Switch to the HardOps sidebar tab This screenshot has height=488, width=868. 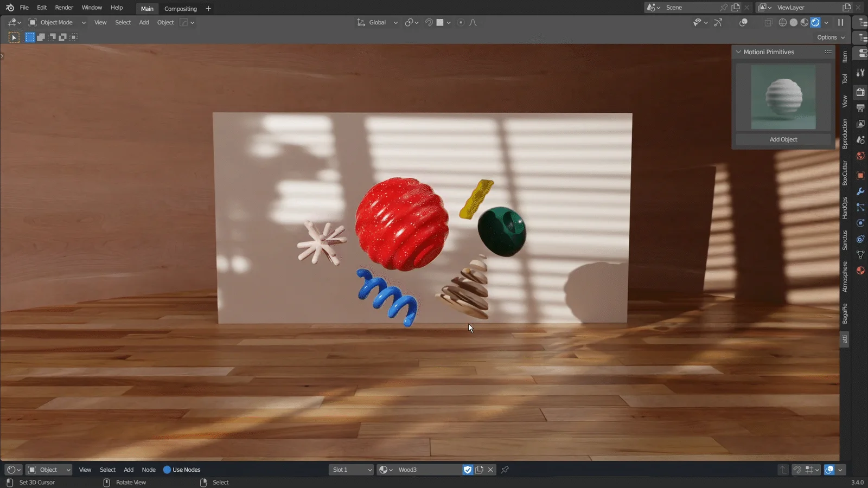click(845, 207)
